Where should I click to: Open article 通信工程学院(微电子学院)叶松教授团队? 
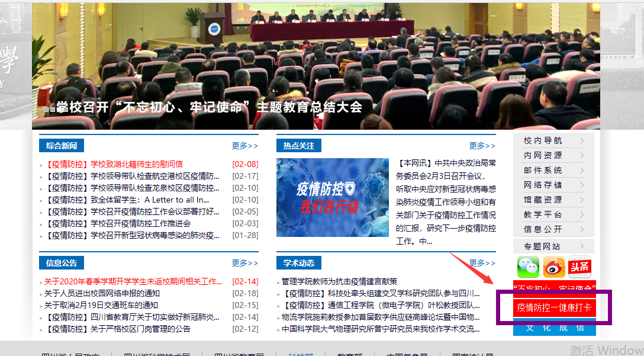click(381, 306)
